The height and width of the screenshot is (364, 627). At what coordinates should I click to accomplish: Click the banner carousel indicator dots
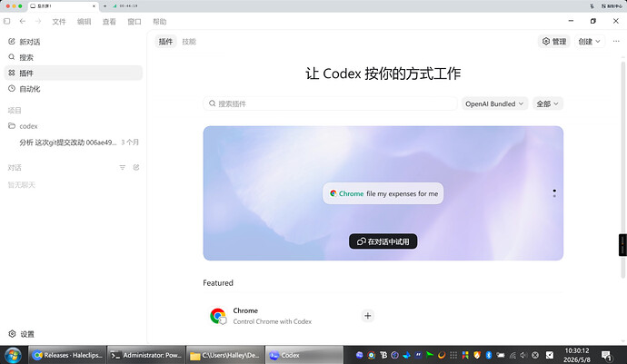(554, 193)
